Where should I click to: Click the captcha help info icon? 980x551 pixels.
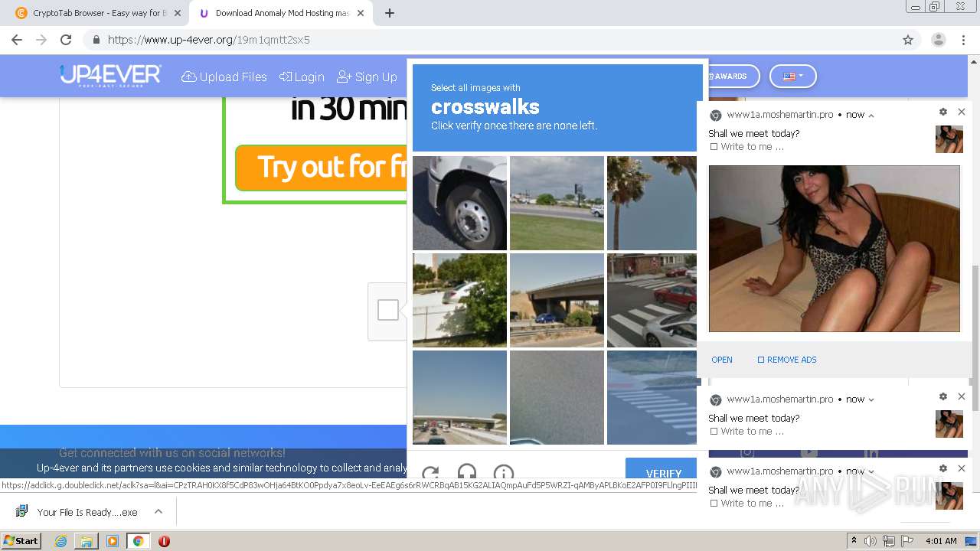click(503, 473)
